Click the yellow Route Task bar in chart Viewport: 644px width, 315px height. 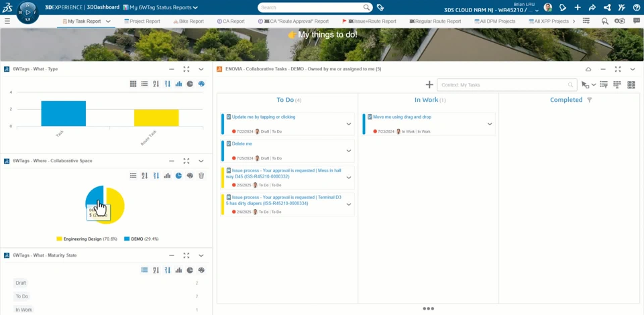pyautogui.click(x=156, y=118)
